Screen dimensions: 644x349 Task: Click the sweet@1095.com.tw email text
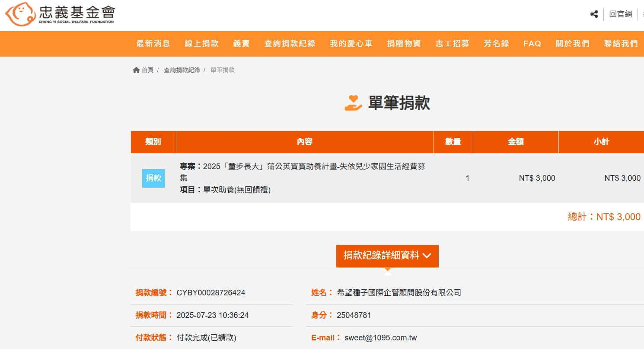[380, 338]
